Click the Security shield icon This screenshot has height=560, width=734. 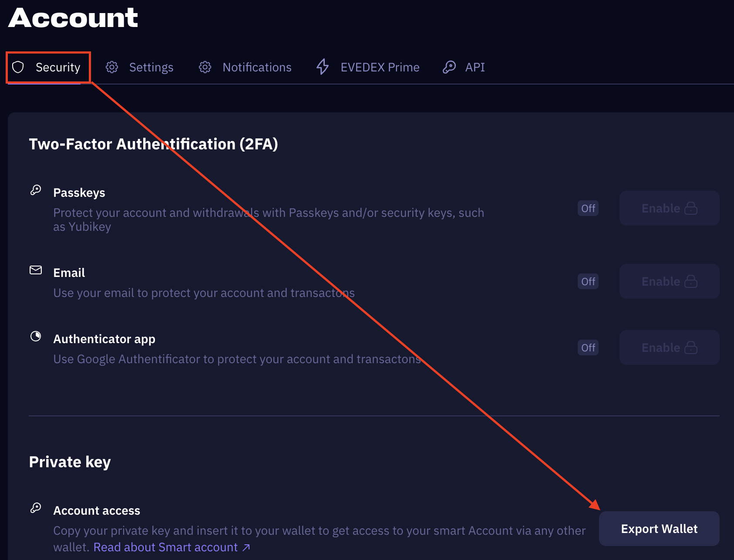18,67
